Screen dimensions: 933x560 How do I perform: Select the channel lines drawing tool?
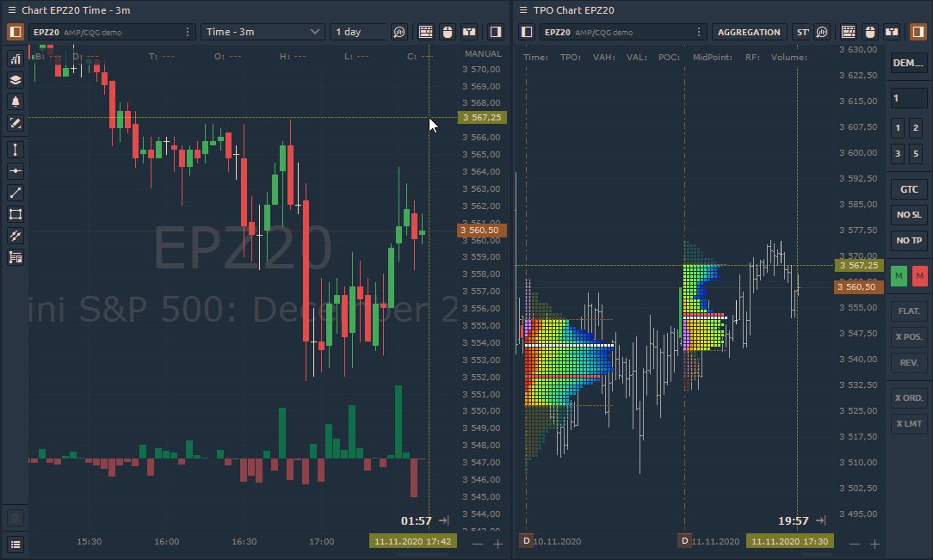click(15, 236)
